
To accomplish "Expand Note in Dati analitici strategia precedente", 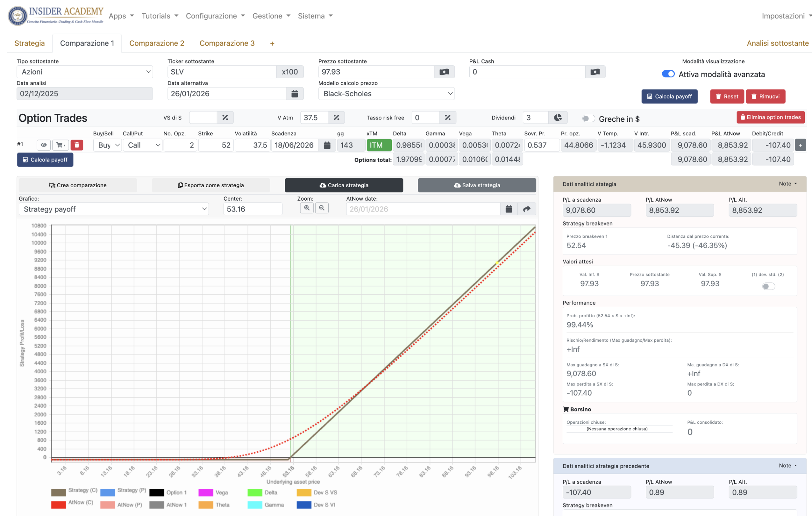I will 788,465.
